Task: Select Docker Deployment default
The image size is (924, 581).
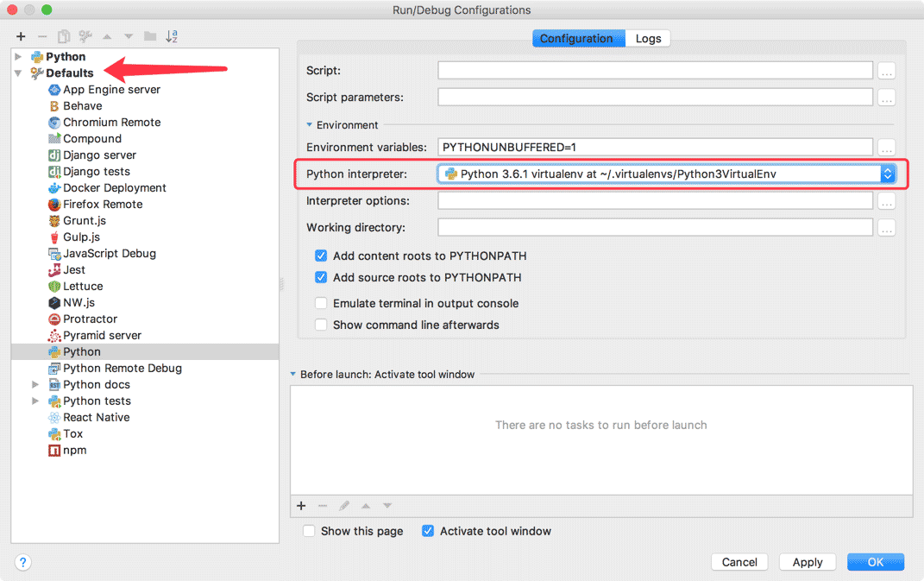Action: click(115, 188)
